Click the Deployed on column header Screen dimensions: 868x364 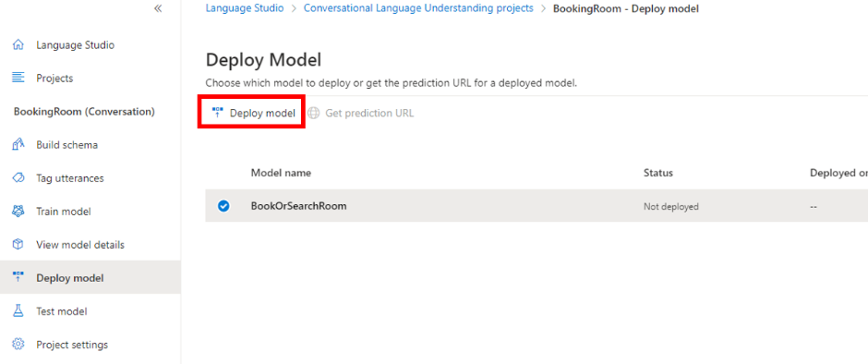(838, 173)
